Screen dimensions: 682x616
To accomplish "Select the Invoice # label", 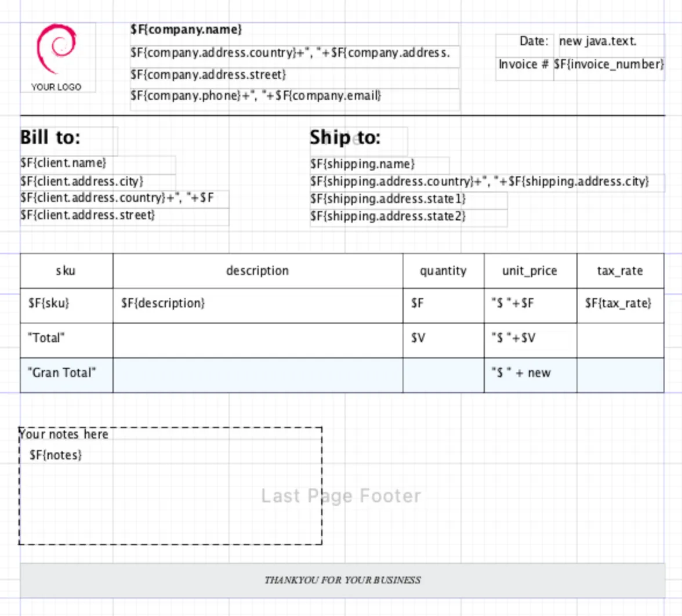I will [524, 64].
